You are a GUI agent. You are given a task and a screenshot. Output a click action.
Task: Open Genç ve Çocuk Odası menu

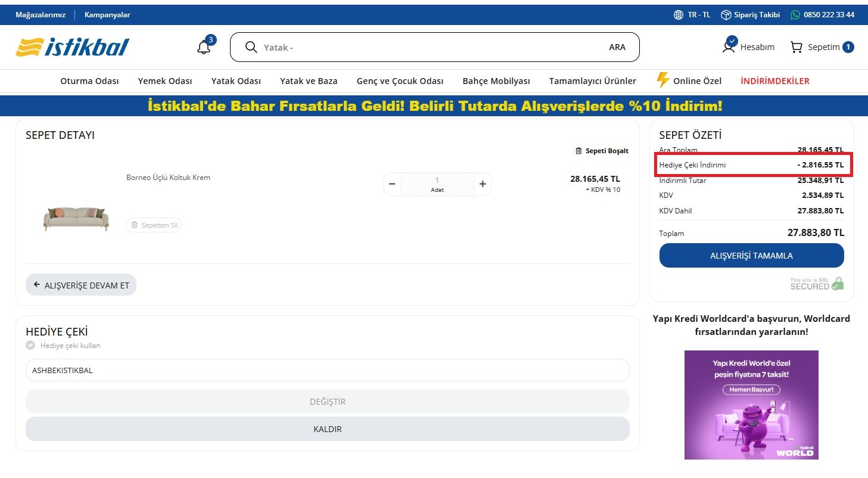(x=400, y=81)
